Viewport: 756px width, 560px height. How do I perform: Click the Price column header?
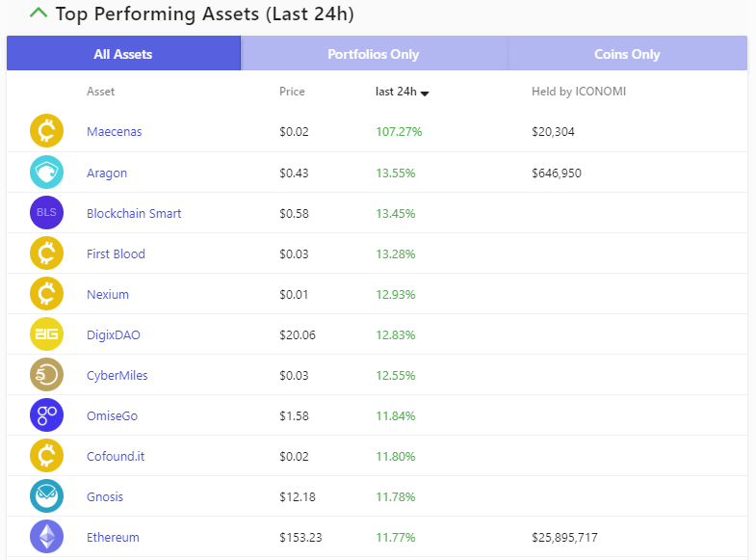(x=292, y=93)
